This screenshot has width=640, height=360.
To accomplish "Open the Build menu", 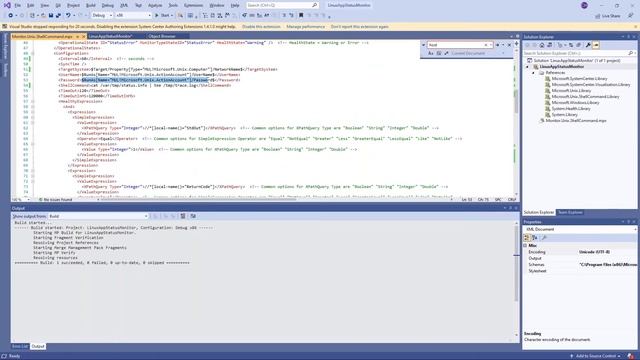I will (x=91, y=5).
